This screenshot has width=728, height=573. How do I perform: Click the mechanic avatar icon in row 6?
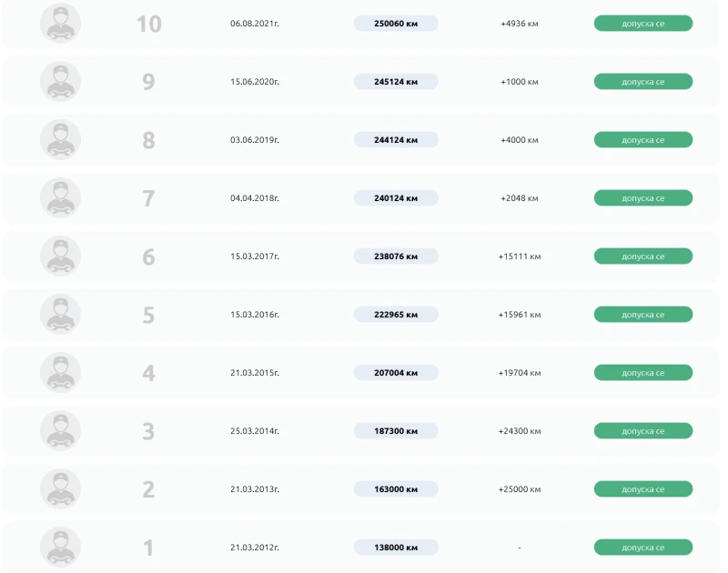(60, 256)
